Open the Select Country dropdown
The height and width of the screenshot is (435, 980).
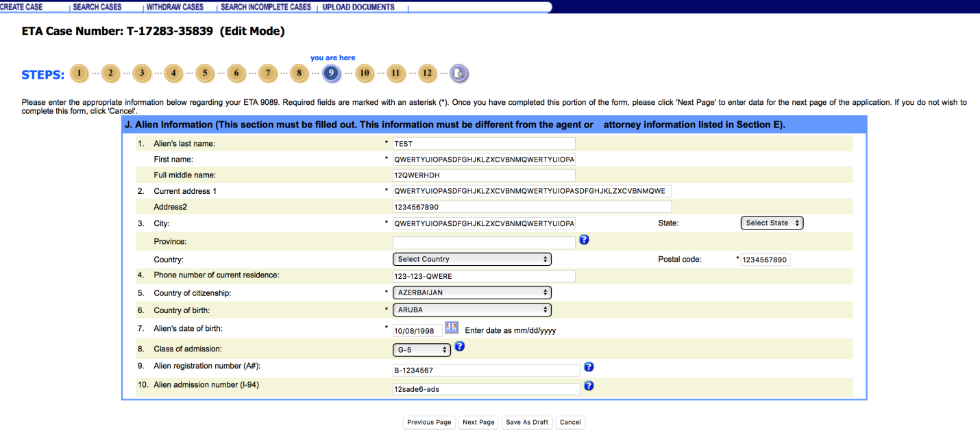(472, 260)
